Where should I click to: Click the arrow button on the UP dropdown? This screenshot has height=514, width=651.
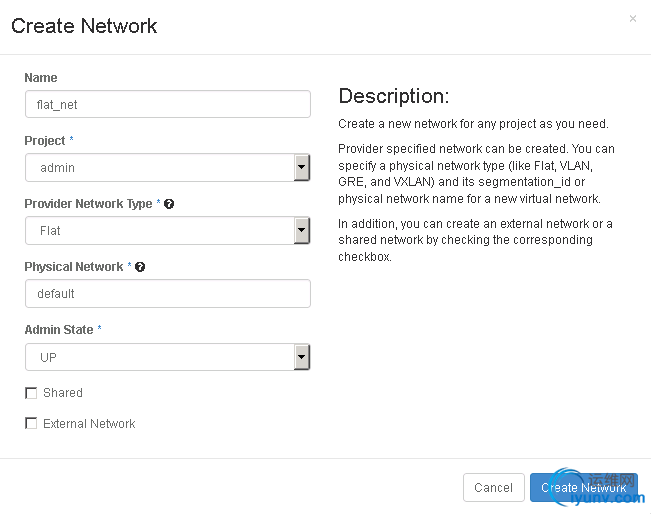pyautogui.click(x=301, y=357)
